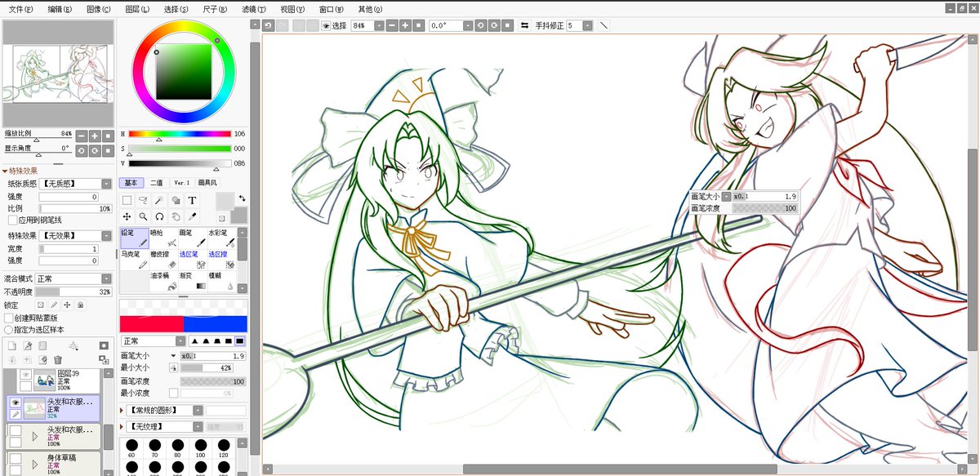Select the magnifier zoom tool
Screen dimensions: 980x476
pos(143,216)
